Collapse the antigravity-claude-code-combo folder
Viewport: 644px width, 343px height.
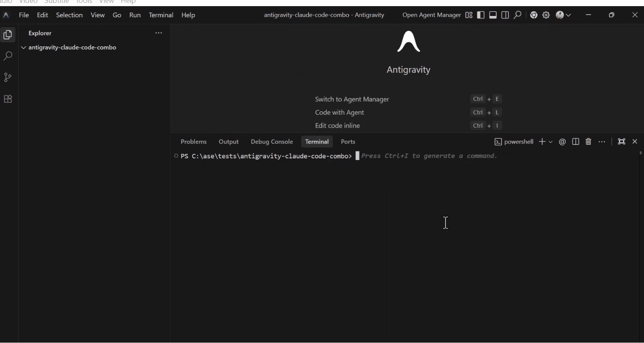[24, 48]
